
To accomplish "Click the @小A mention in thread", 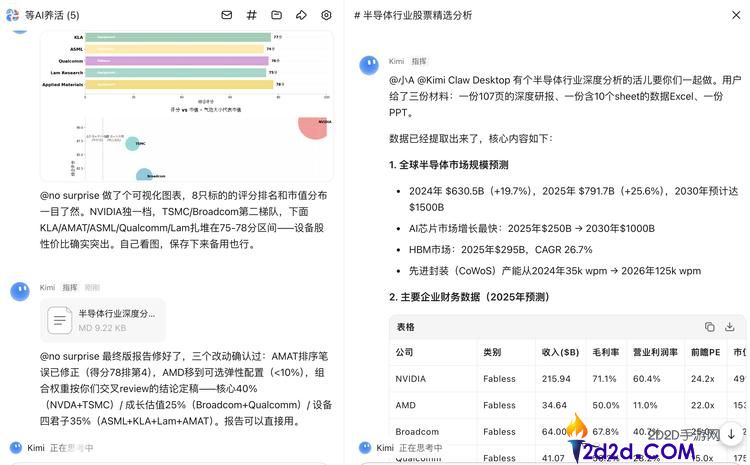I will [x=402, y=80].
